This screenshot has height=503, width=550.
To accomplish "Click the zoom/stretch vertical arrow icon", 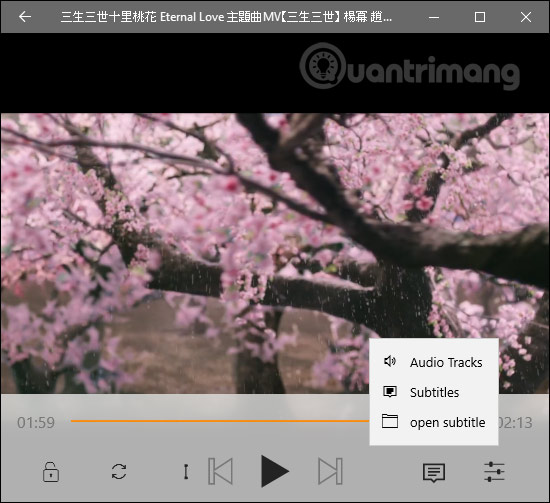I will [186, 471].
